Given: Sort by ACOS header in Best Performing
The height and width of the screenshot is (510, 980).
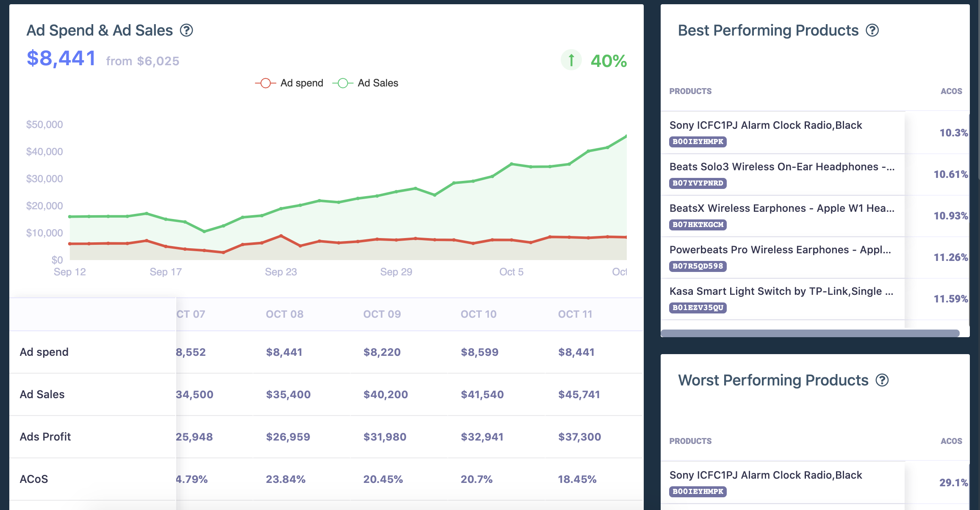Looking at the screenshot, I should 951,91.
